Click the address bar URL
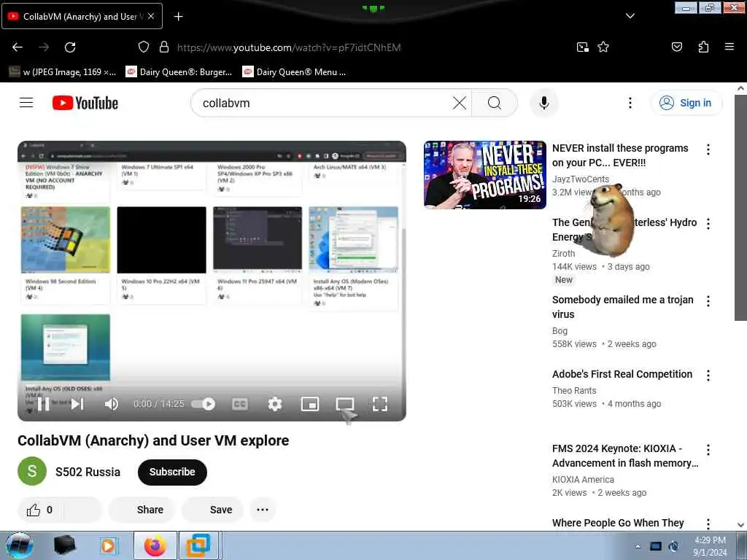747x560 pixels. (289, 47)
